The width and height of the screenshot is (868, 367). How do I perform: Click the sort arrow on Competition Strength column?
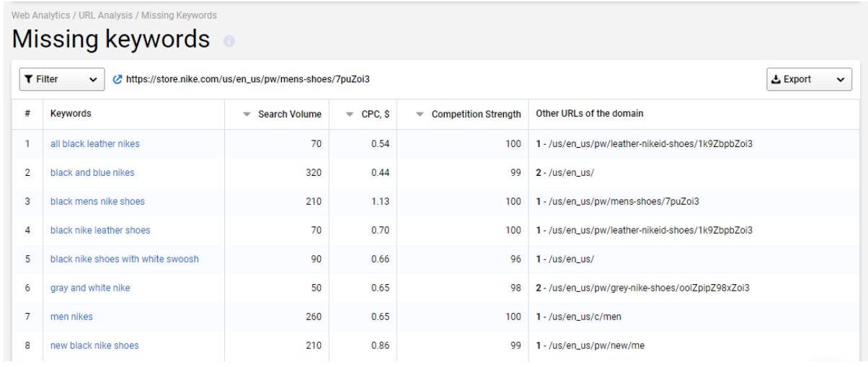click(420, 115)
